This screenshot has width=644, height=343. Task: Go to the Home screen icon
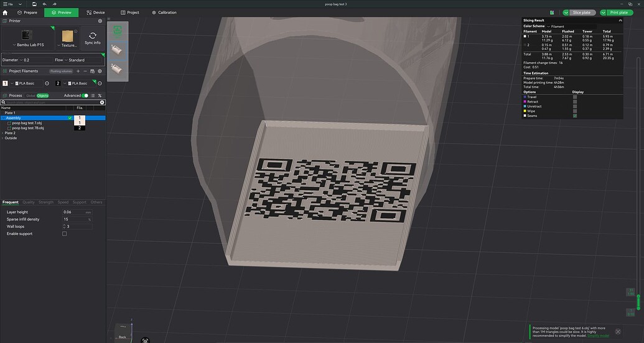5,12
